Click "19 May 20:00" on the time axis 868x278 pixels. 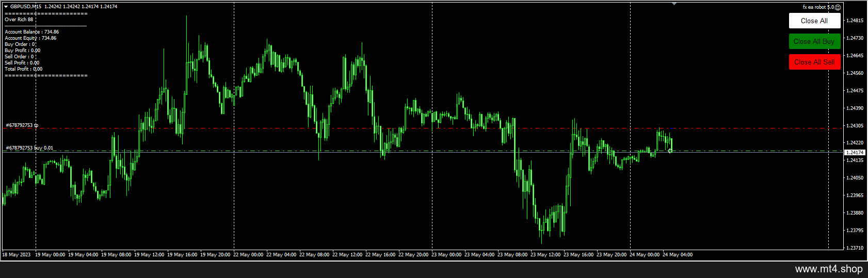(x=215, y=255)
